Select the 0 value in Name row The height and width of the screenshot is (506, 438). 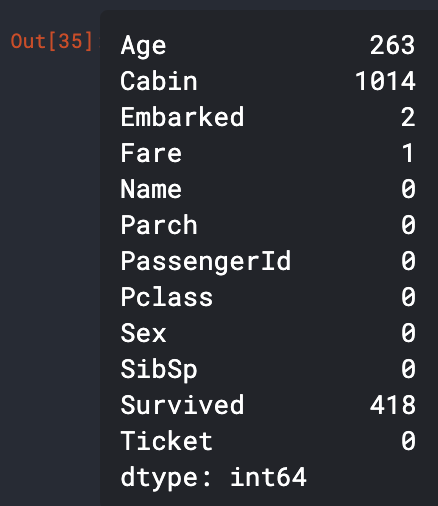point(408,189)
